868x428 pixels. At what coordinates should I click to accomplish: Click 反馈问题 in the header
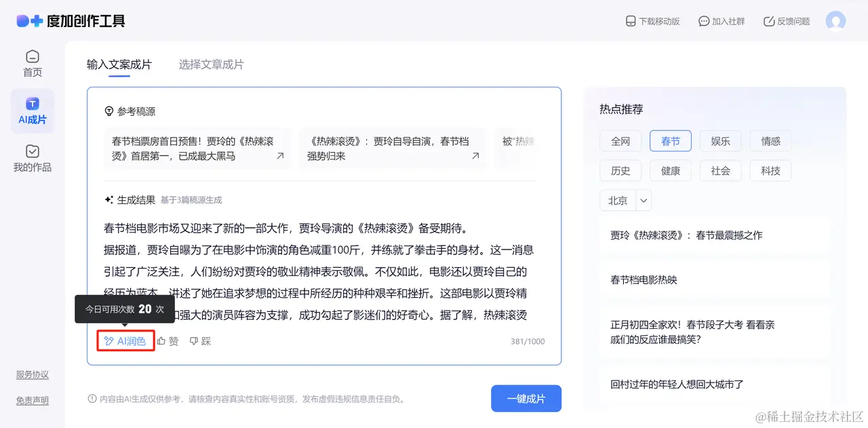click(x=787, y=21)
